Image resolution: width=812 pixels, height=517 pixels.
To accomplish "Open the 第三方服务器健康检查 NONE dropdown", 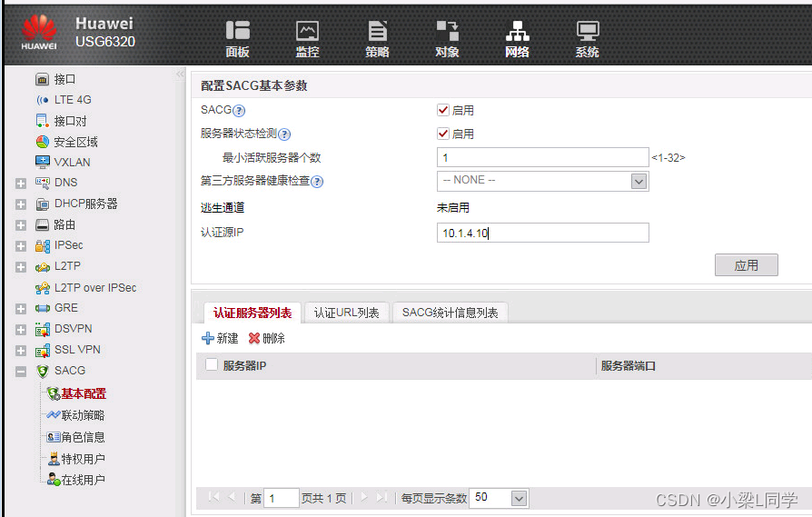I will tap(639, 182).
